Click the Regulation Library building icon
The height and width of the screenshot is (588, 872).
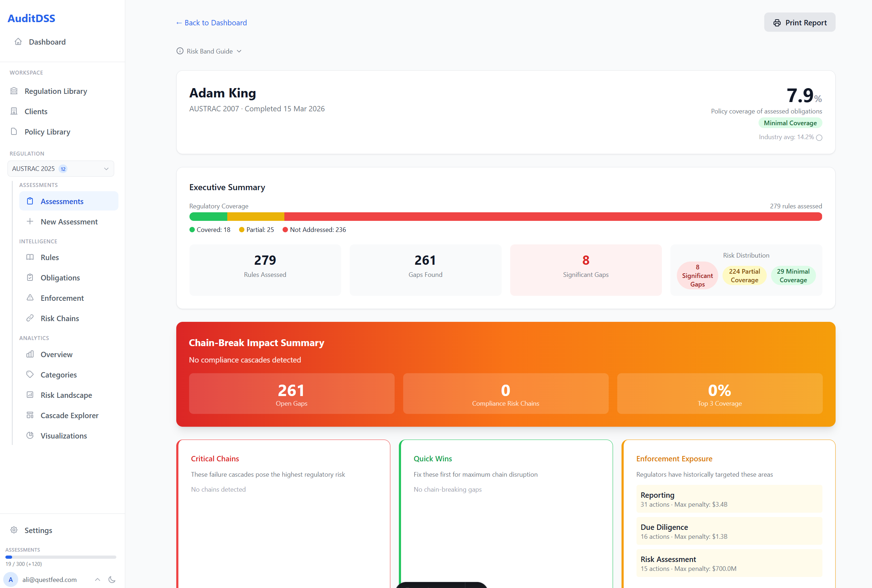click(x=14, y=91)
